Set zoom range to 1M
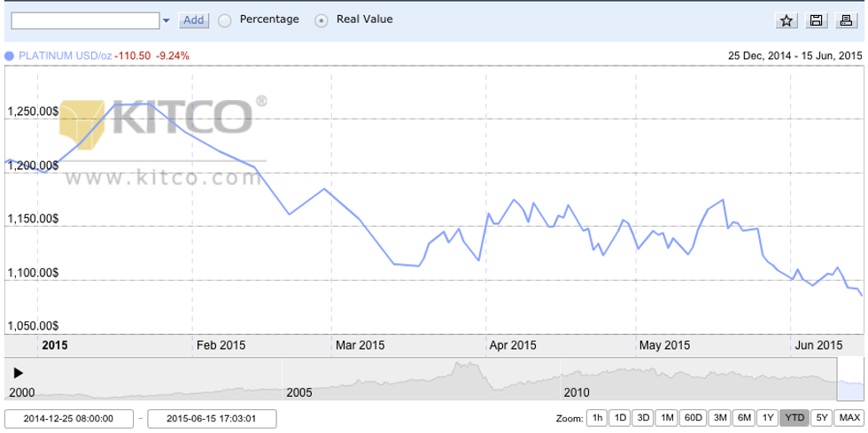The height and width of the screenshot is (433, 868). click(667, 418)
